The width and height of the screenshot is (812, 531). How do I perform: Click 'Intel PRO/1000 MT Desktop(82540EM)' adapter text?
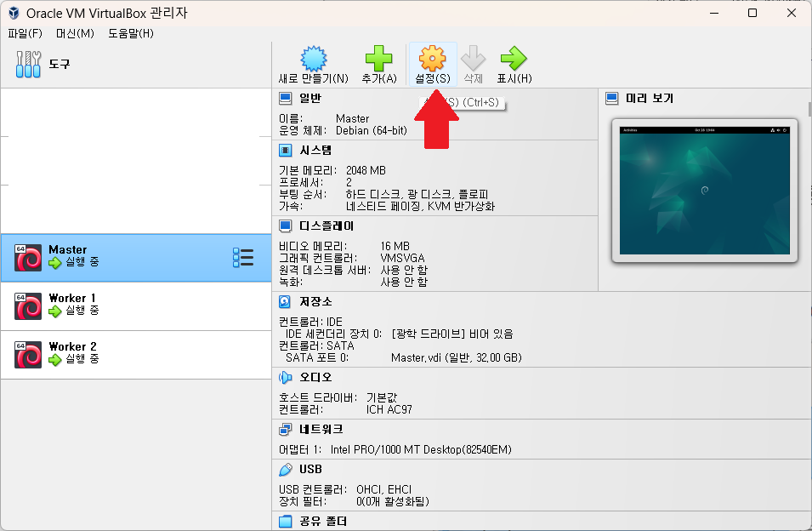coord(421,449)
